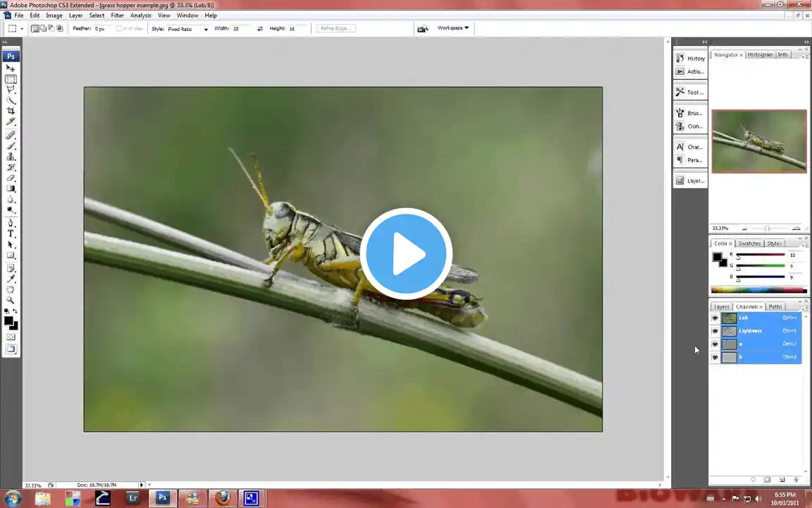Image resolution: width=812 pixels, height=508 pixels.
Task: Switch to the Swatches tab
Action: (749, 243)
